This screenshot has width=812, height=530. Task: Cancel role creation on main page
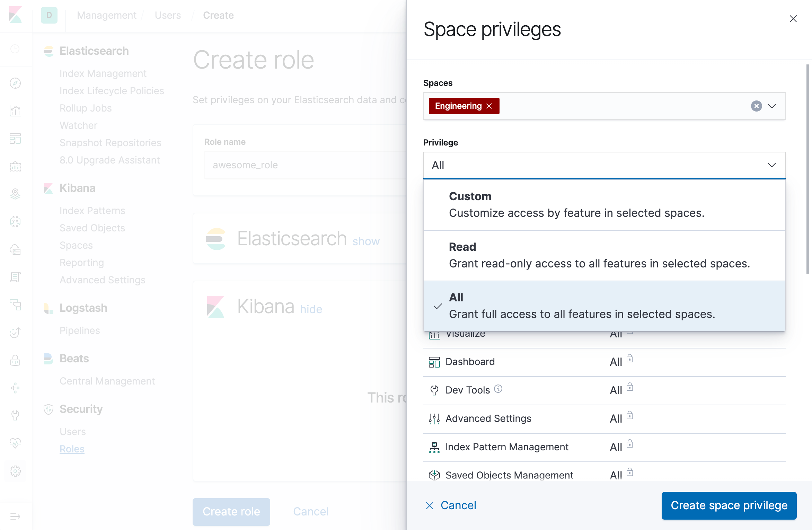311,512
